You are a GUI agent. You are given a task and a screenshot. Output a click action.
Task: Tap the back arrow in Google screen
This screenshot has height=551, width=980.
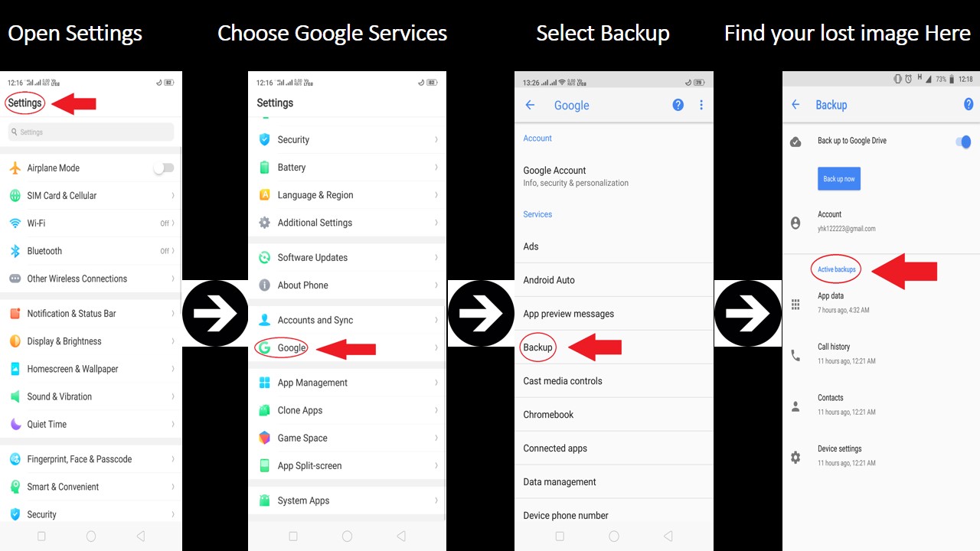pyautogui.click(x=530, y=105)
